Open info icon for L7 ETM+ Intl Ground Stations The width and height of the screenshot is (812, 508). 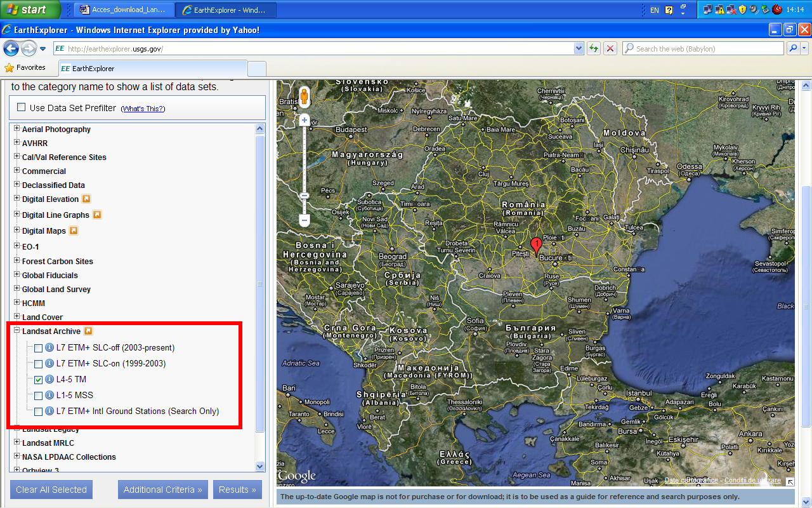coord(49,411)
